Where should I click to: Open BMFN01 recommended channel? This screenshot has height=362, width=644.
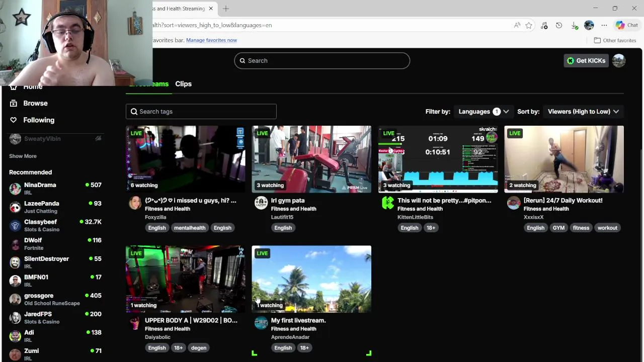[x=55, y=281]
